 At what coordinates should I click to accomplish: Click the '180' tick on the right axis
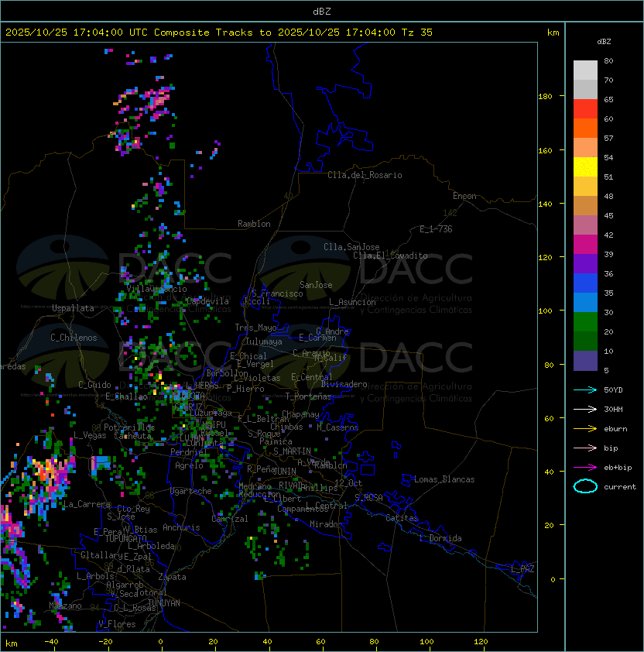(x=545, y=97)
